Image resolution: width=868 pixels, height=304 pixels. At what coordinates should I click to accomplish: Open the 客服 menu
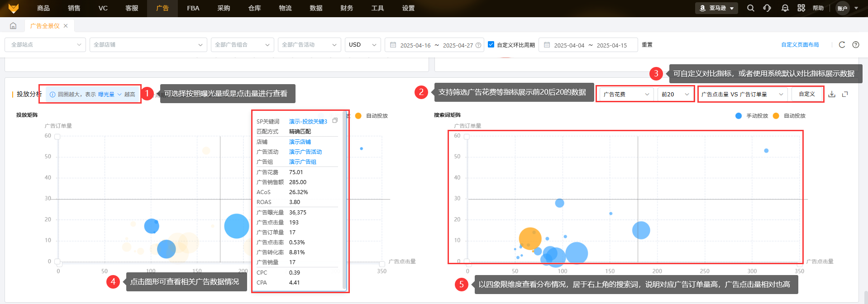[x=132, y=8]
